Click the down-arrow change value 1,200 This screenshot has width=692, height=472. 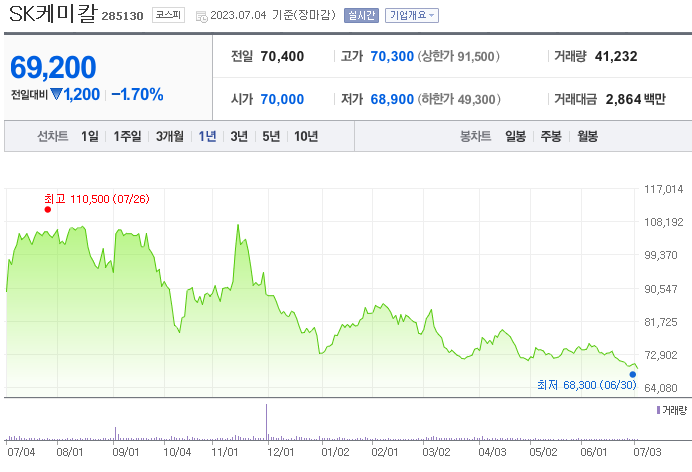click(75, 94)
